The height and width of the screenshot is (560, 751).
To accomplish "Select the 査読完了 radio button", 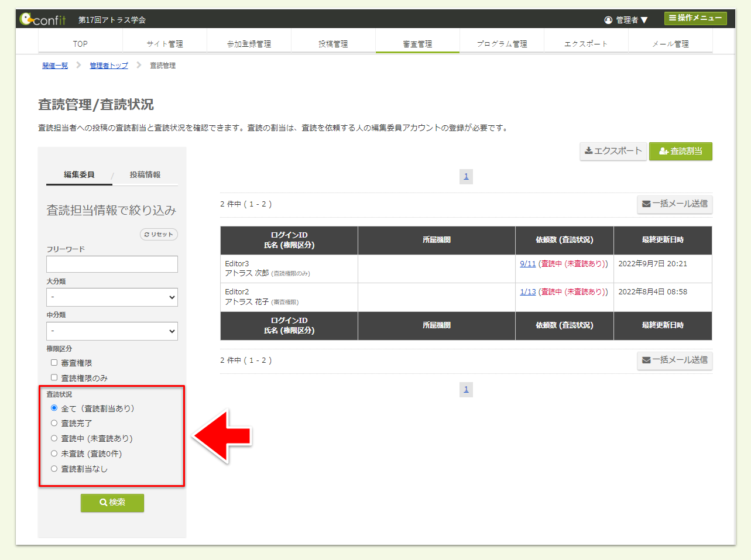I will point(54,423).
